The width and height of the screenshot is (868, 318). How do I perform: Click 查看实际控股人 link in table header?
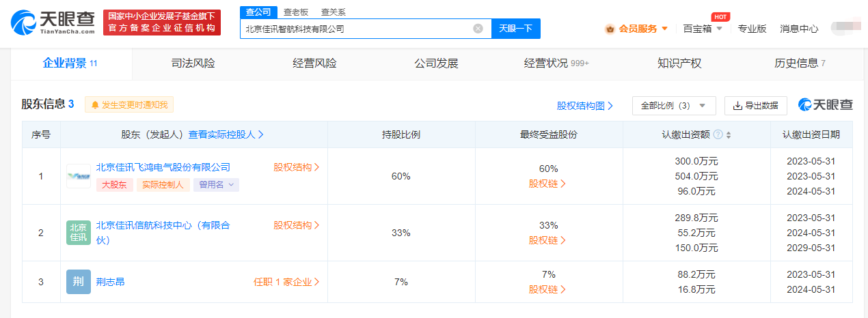coord(226,134)
